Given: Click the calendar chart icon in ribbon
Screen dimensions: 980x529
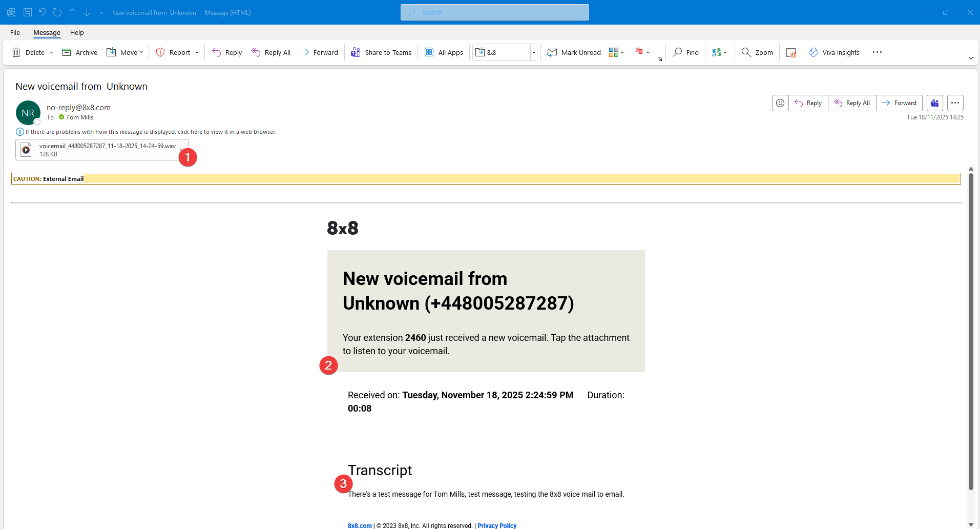Looking at the screenshot, I should point(791,52).
